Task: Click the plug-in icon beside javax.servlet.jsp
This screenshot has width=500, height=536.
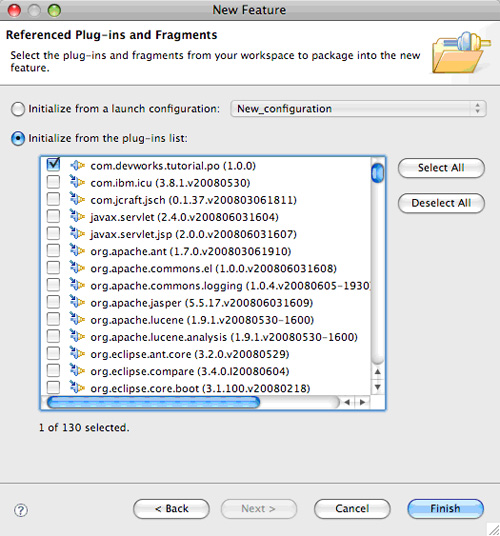Action: (x=78, y=233)
